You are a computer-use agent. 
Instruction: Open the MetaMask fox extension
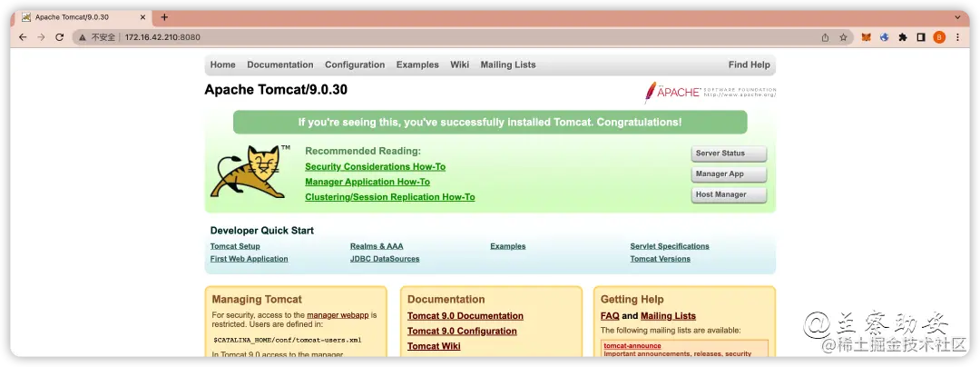pyautogui.click(x=867, y=37)
